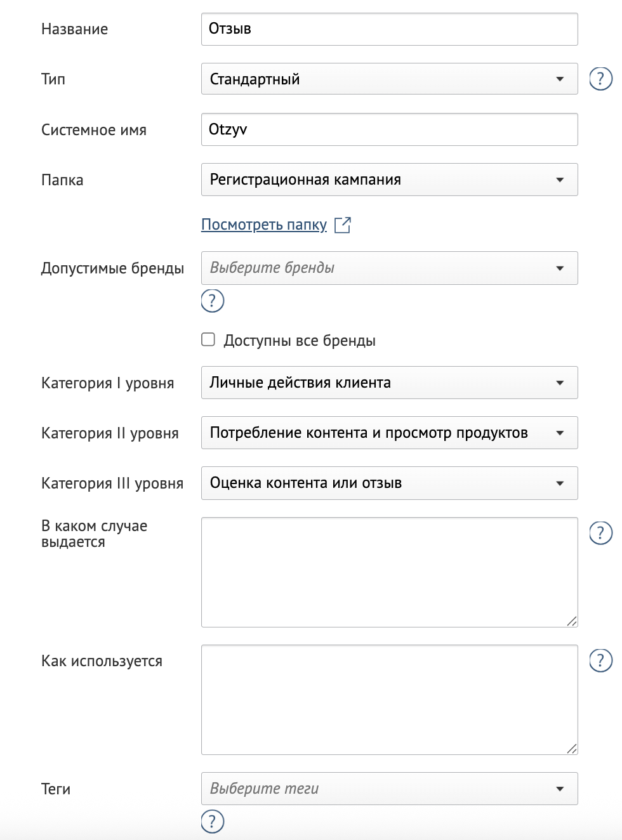Expand the Выберите бренды dropdown
Viewport: 622px width, 840px height.
pos(390,268)
